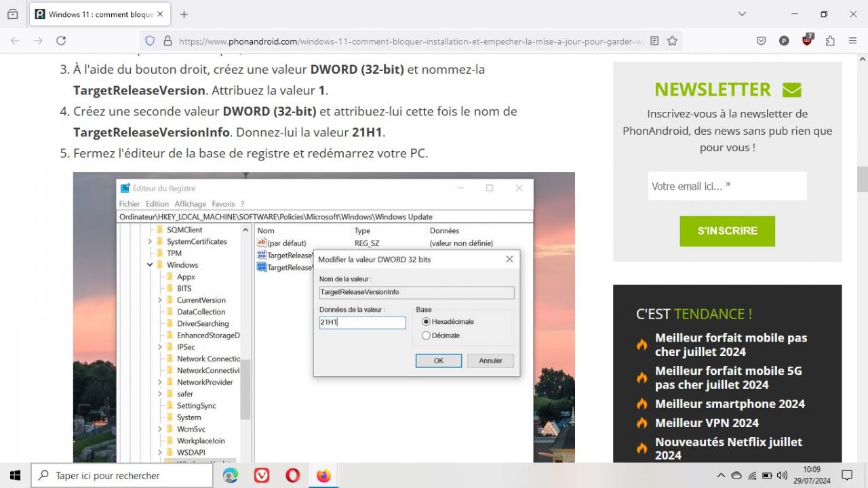Select Décimale radio in the registry screenshot
The width and height of the screenshot is (868, 488).
[426, 335]
